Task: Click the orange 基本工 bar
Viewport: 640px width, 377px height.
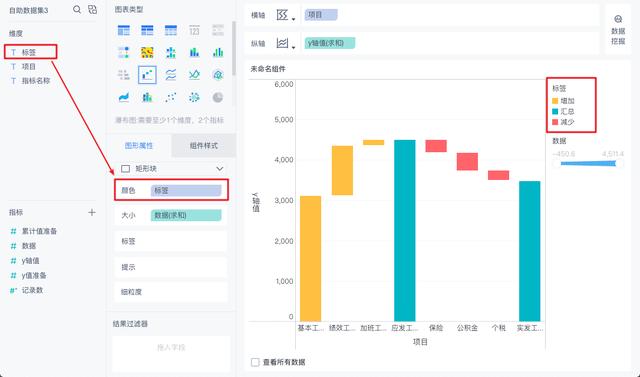Action: click(x=310, y=259)
